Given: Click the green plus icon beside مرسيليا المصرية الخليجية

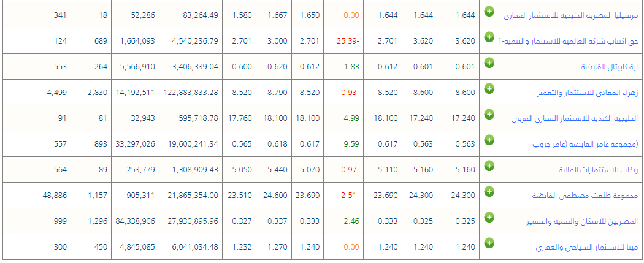Looking at the screenshot, I should pos(489,11).
